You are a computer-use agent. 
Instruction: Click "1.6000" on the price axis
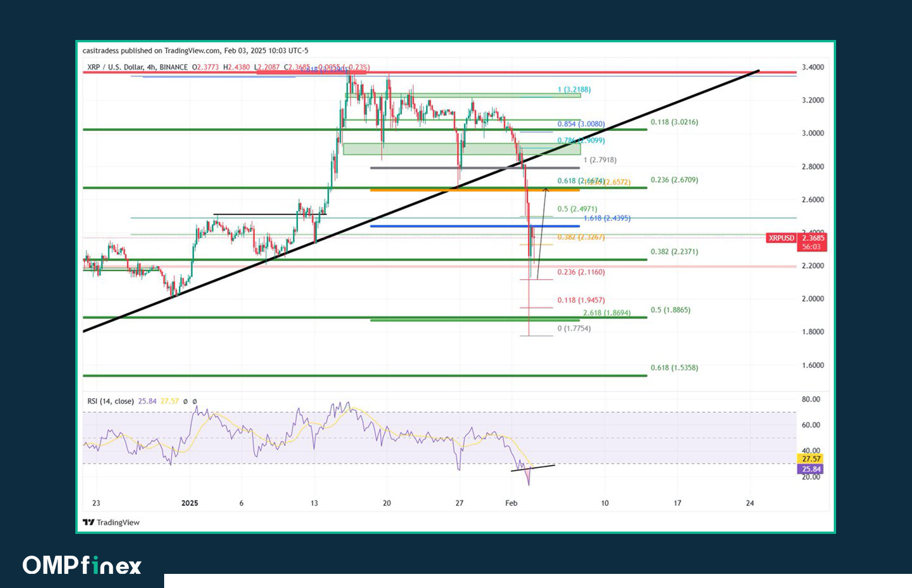pyautogui.click(x=813, y=365)
